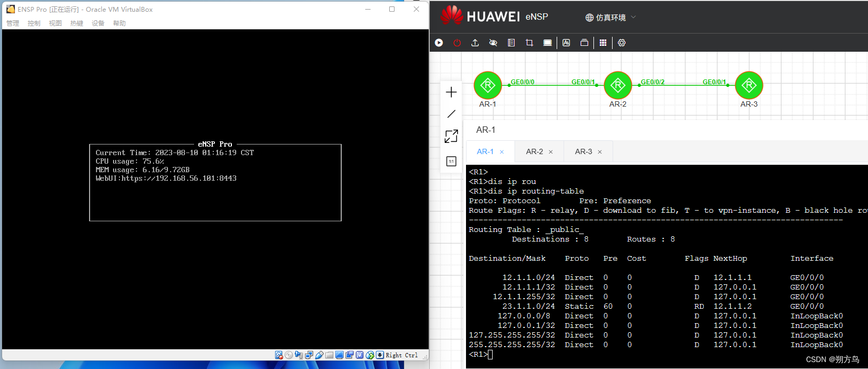This screenshot has width=868, height=369.
Task: Click the 'dis ip routing-table' command line
Action: click(x=526, y=191)
